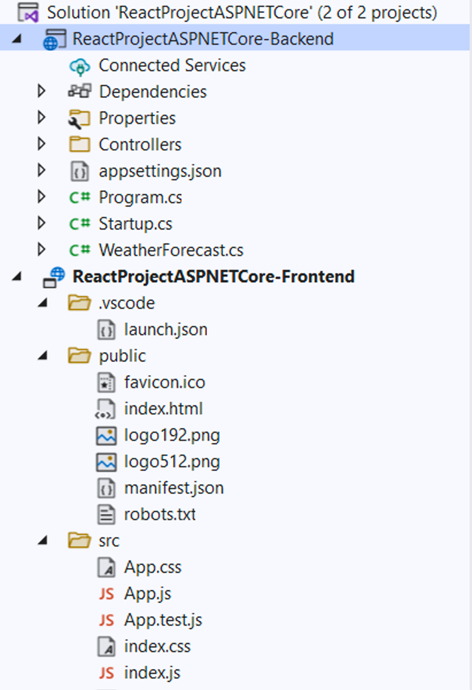Expand the appsettings.json node
472x690 pixels.
coord(42,170)
